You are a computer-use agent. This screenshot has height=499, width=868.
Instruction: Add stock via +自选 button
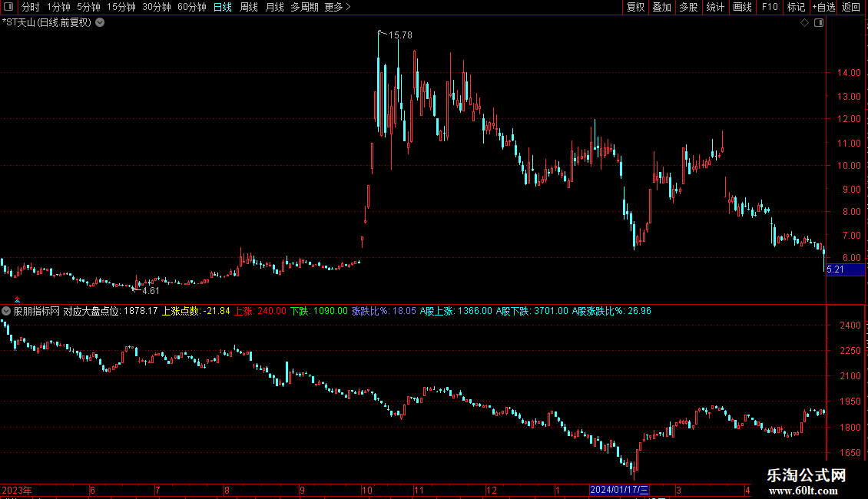point(823,7)
